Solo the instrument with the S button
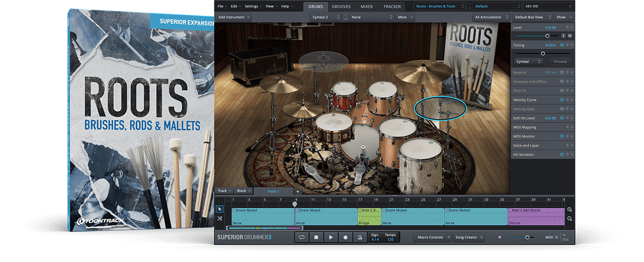Image resolution: width=644 pixels, height=262 pixels. pyautogui.click(x=563, y=35)
